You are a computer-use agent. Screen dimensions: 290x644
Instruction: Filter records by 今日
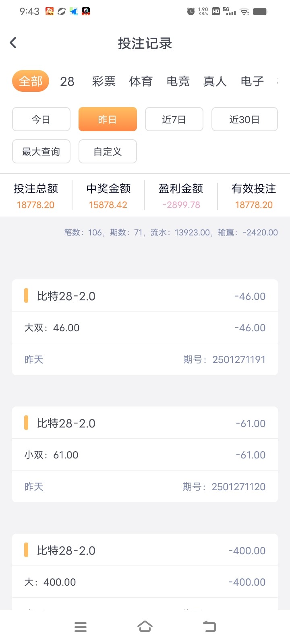pyautogui.click(x=41, y=119)
